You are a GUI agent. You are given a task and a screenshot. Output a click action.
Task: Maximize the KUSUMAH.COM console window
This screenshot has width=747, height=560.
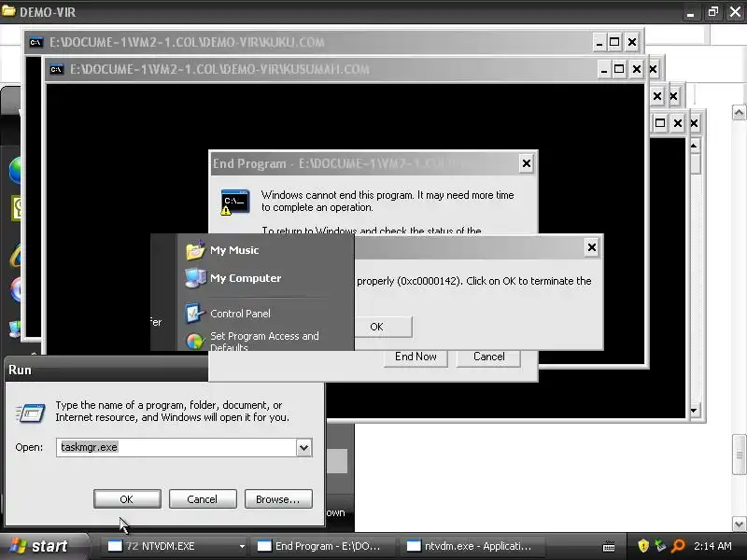click(619, 69)
